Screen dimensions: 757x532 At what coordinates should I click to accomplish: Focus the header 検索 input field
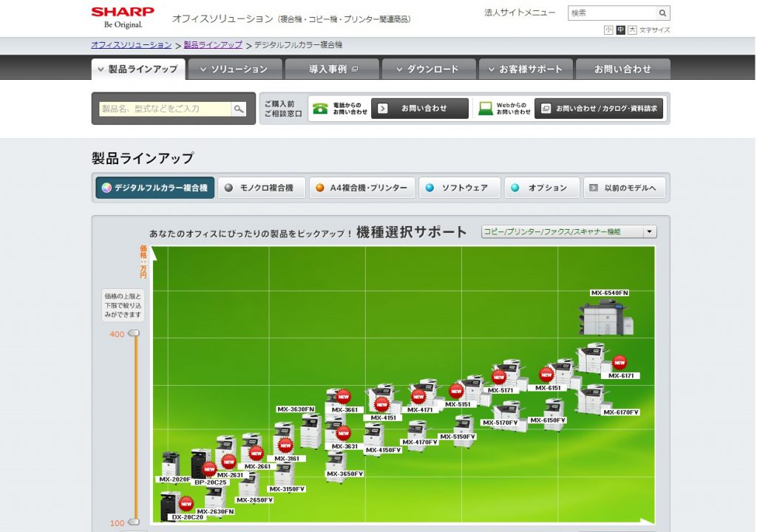(613, 13)
